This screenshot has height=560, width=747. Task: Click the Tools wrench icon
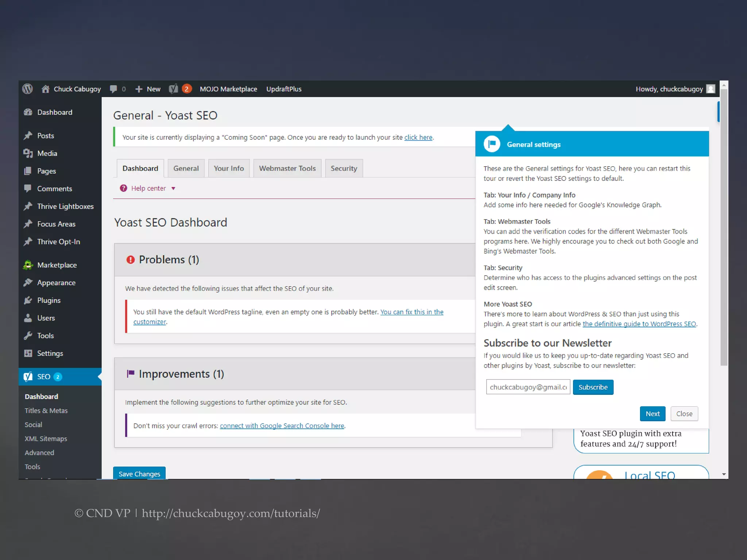[x=28, y=336]
